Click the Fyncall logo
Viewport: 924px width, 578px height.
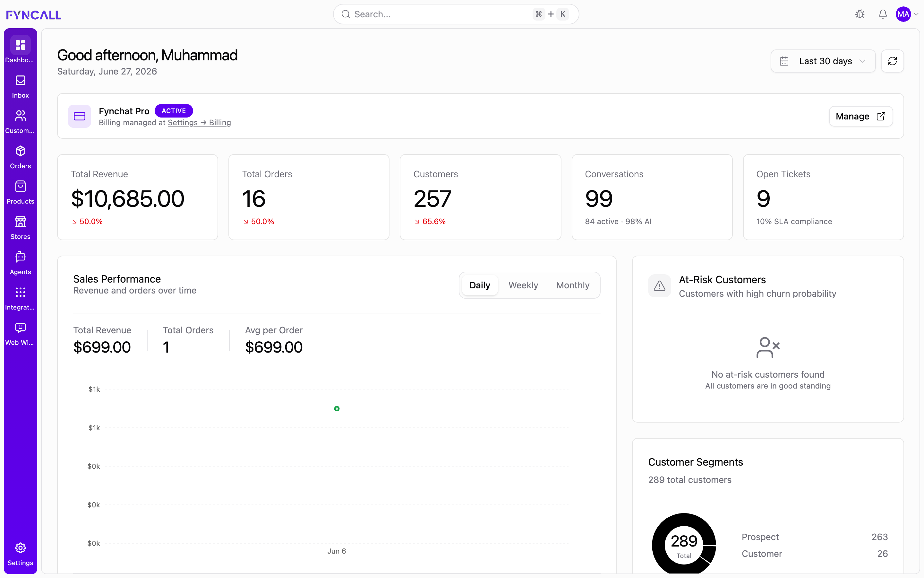[34, 14]
